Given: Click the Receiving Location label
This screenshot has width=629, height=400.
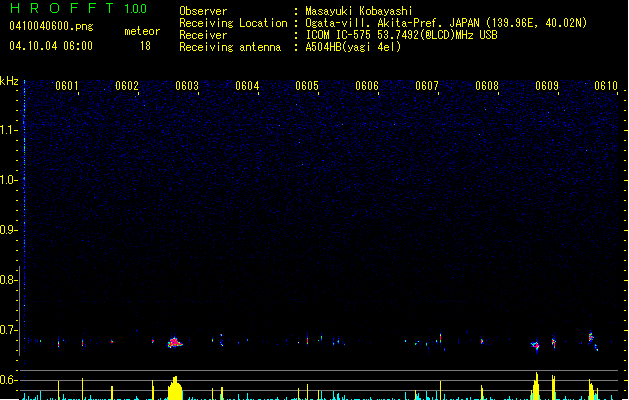Looking at the screenshot, I should click(x=233, y=23).
